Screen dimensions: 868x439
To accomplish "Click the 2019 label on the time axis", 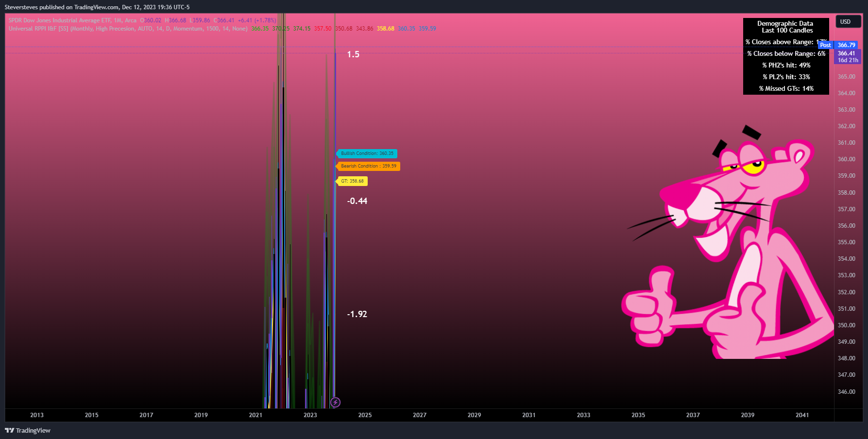I will pyautogui.click(x=201, y=415).
